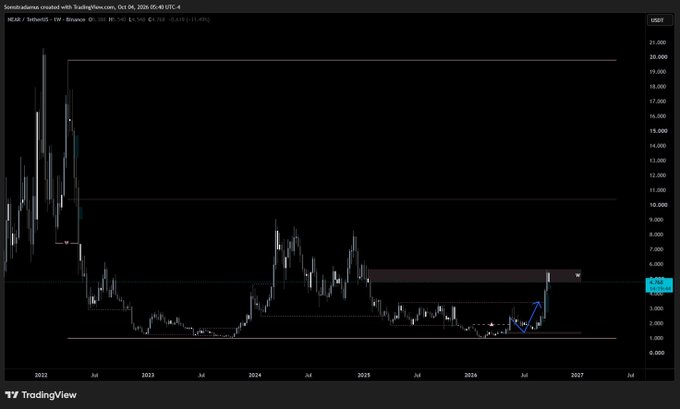Open the USDT currency selector
Viewport: 680px width, 409px height.
658,20
